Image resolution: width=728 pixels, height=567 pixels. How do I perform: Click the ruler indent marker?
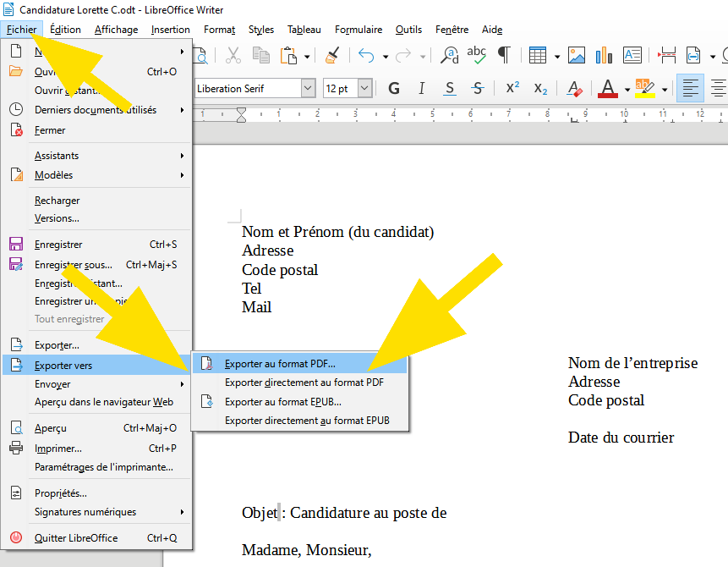[242, 115]
